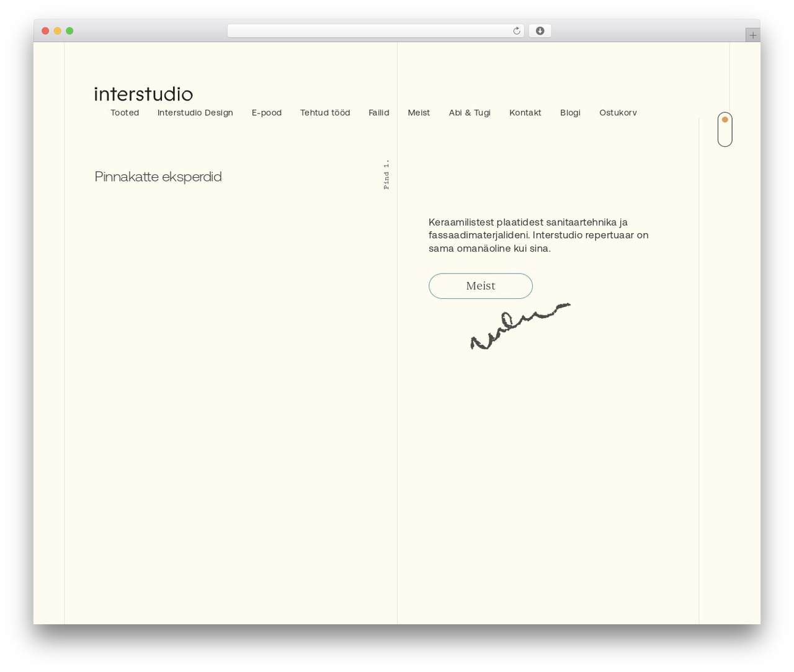Click the interstudio logo
794x672 pixels.
coord(143,94)
